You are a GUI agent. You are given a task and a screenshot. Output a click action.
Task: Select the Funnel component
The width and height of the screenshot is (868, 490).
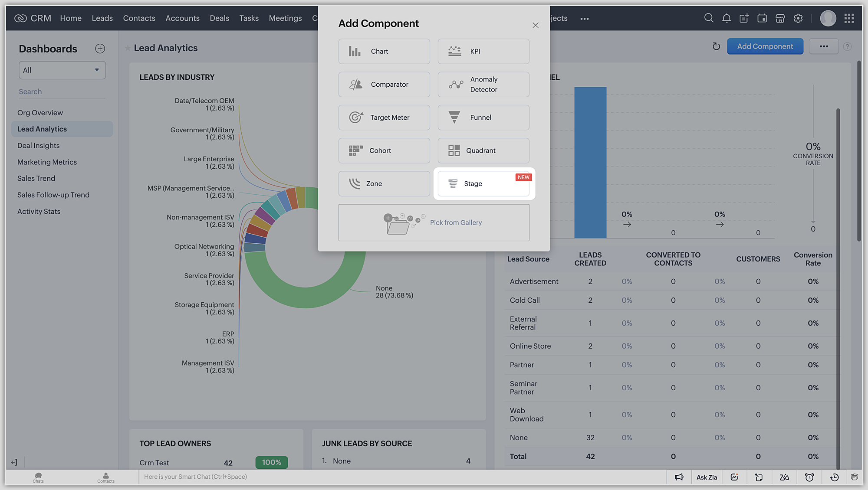483,118
